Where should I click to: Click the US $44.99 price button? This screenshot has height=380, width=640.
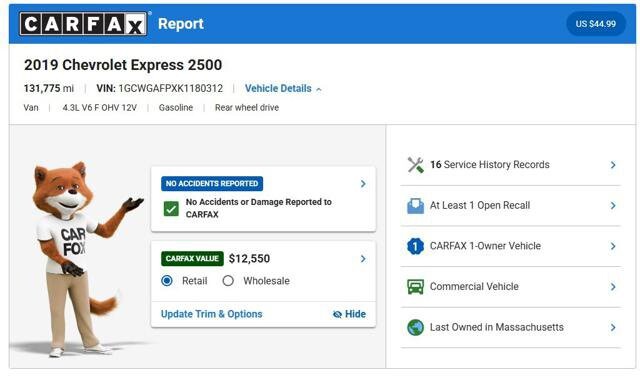tap(596, 24)
